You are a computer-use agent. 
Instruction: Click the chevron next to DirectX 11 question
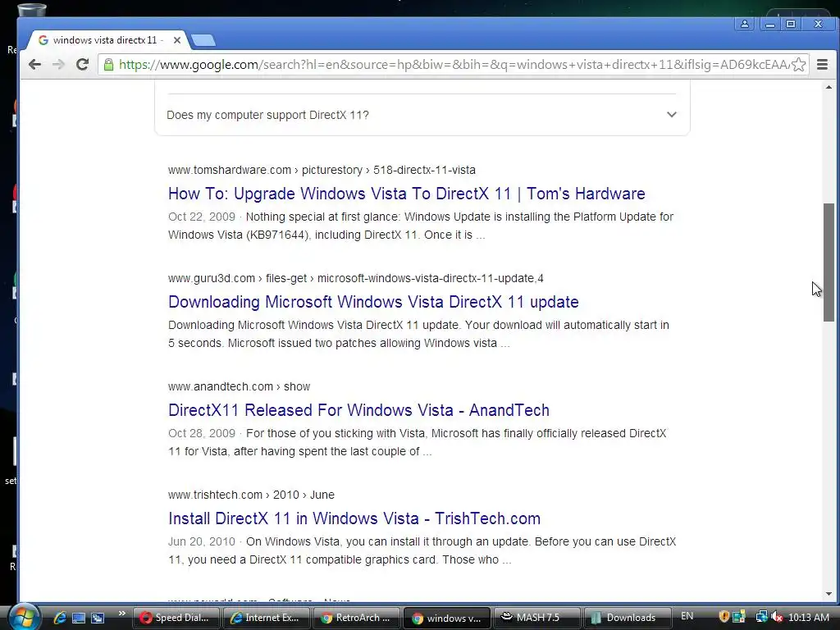(x=671, y=115)
